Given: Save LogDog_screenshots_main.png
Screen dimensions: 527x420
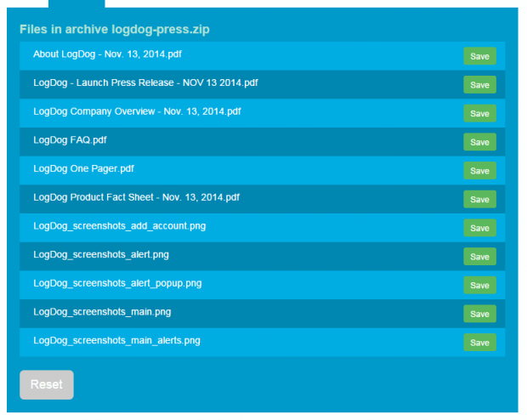Looking at the screenshot, I should click(x=479, y=314).
